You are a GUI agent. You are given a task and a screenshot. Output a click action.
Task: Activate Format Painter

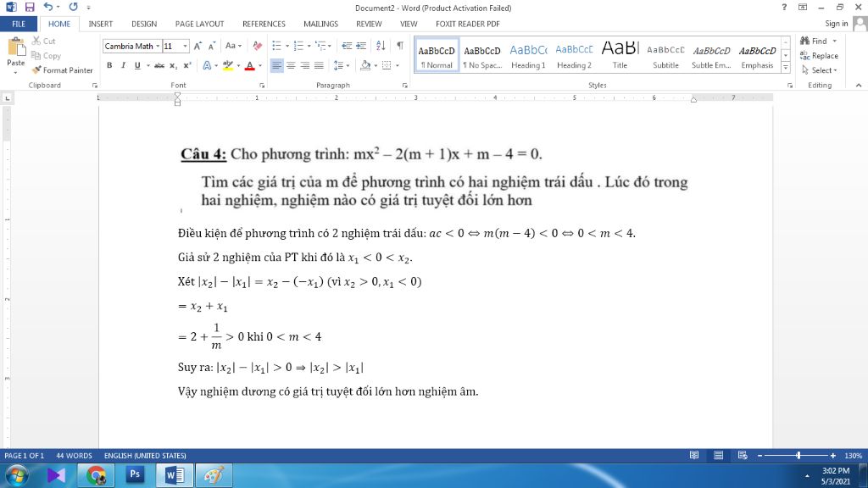(x=62, y=70)
